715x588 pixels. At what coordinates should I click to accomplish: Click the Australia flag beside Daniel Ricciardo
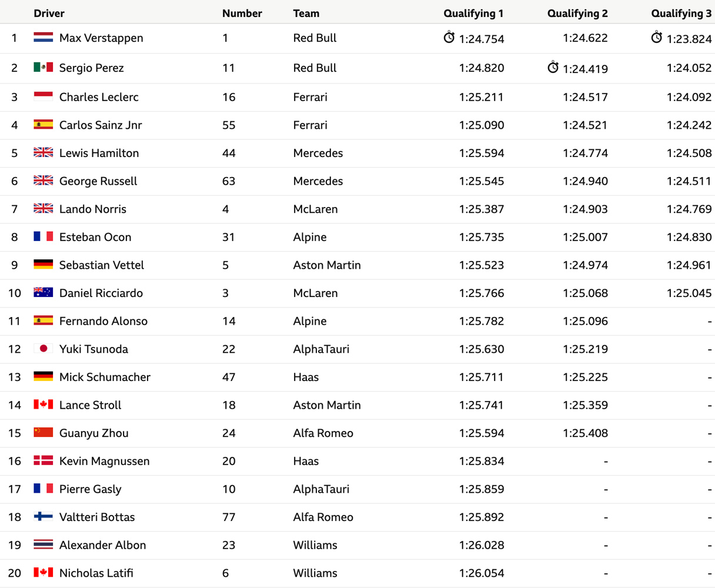44,293
